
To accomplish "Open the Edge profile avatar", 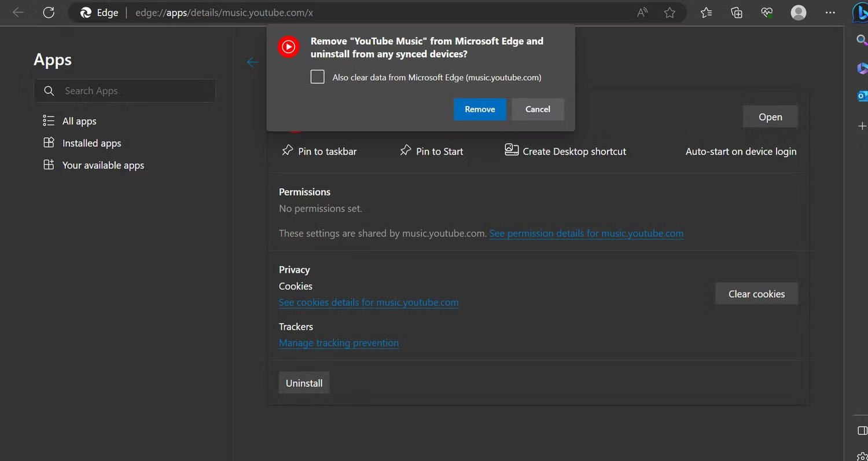I will (x=799, y=12).
